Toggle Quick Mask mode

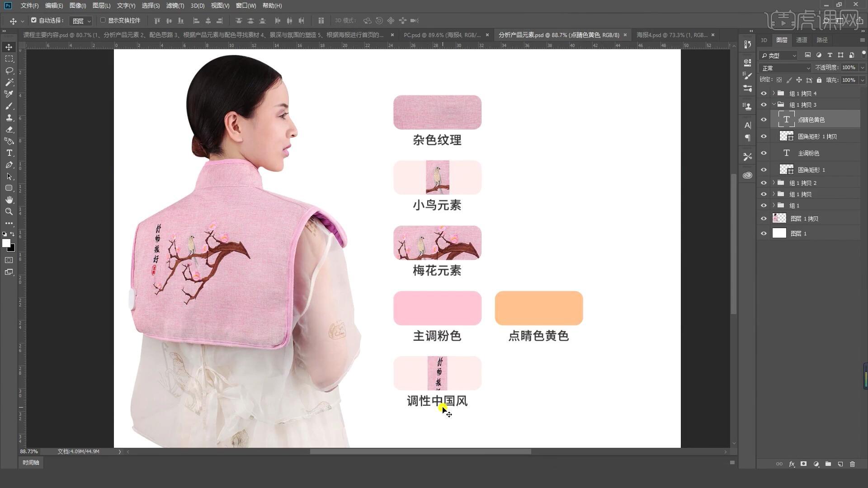tap(9, 260)
